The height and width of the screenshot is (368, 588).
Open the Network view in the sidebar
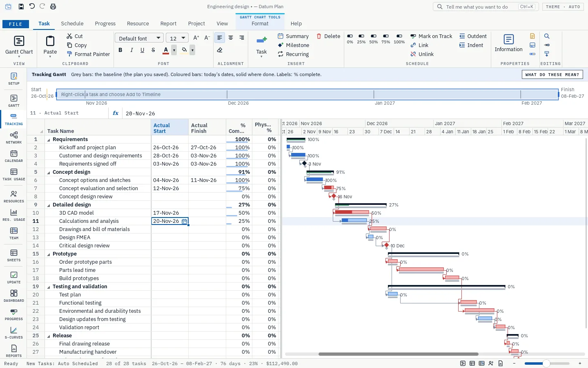pos(14,137)
